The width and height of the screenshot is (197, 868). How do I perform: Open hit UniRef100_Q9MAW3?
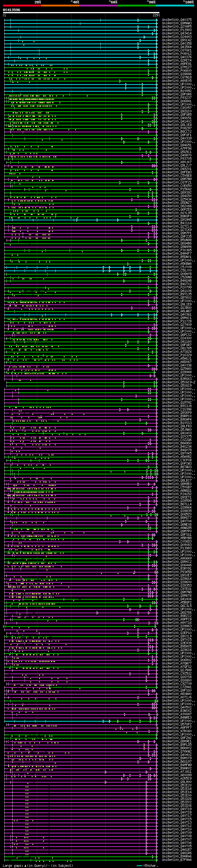[x=177, y=23]
